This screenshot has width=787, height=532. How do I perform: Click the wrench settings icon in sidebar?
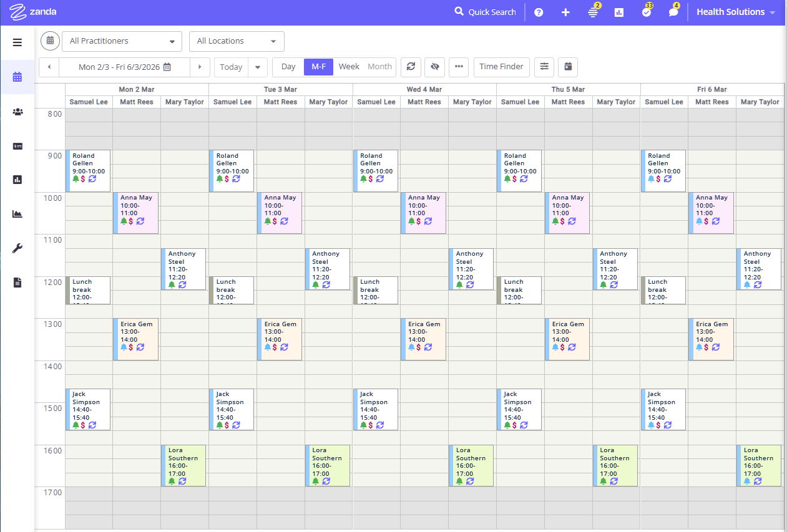17,248
